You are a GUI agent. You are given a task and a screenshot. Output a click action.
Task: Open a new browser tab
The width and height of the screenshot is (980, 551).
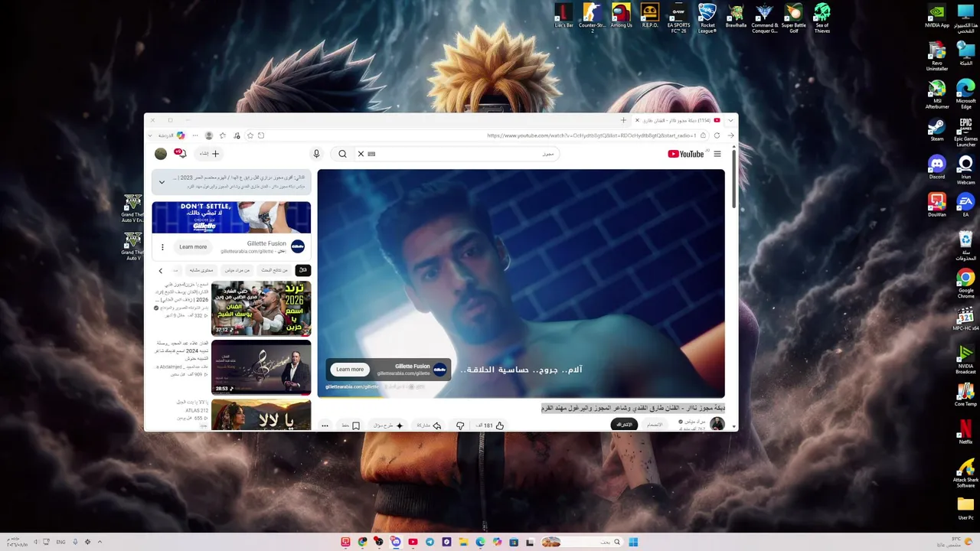pyautogui.click(x=623, y=120)
